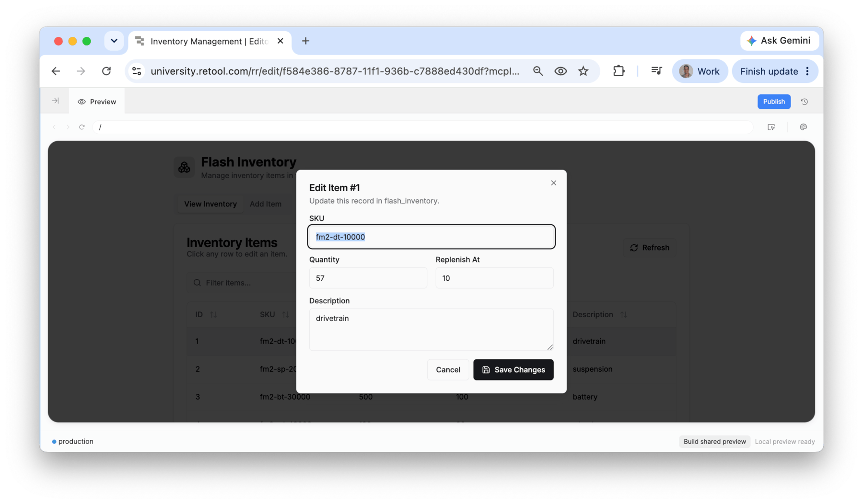Click the preview path field

423,127
